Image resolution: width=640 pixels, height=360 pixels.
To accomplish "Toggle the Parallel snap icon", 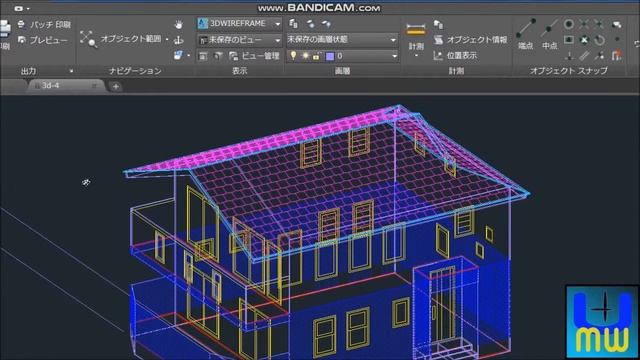I will (584, 56).
